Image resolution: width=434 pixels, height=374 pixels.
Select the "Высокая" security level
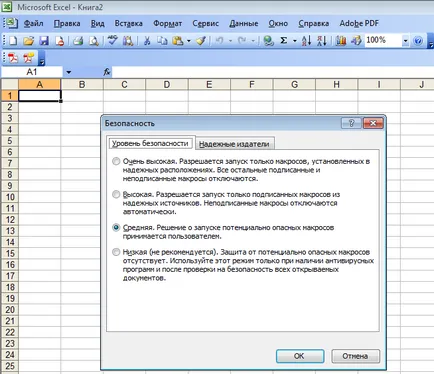[x=116, y=194]
